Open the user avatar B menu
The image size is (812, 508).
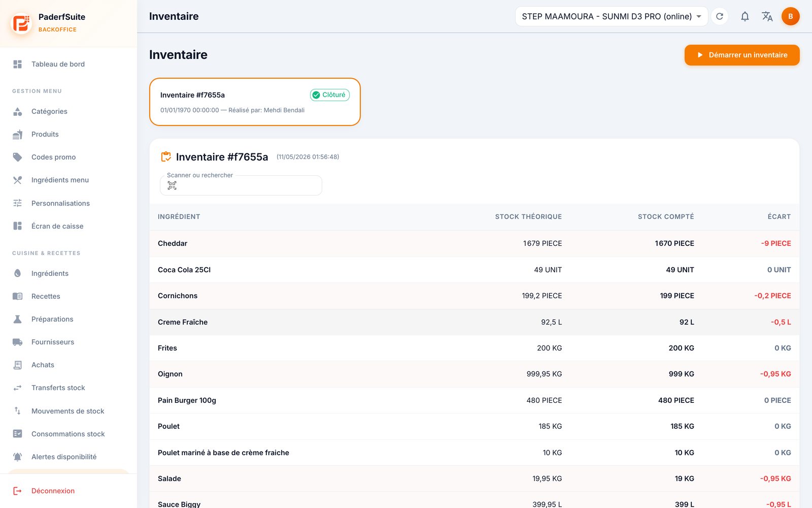pos(791,16)
